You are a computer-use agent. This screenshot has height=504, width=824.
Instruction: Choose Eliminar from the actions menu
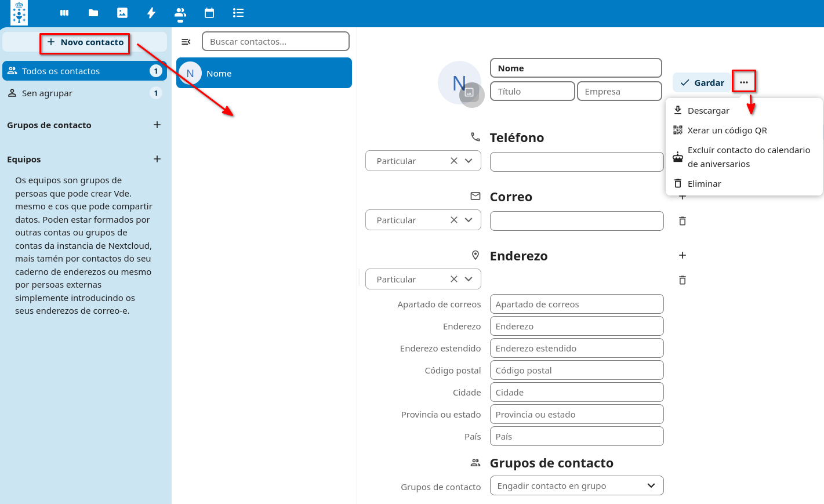point(704,183)
